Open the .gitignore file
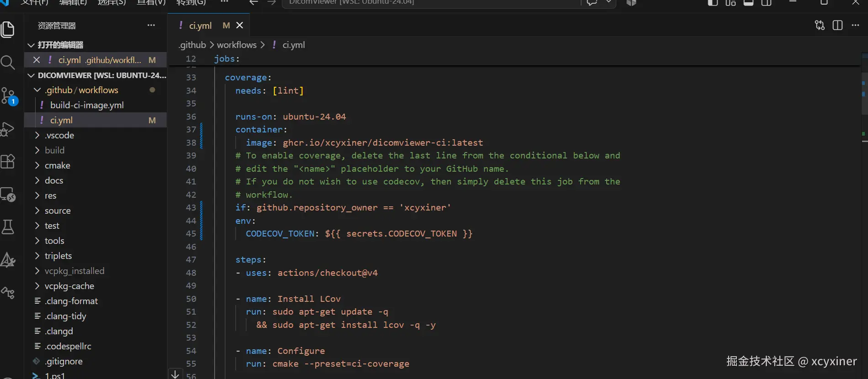Screen dimensions: 868x379 pyautogui.click(x=95, y=361)
